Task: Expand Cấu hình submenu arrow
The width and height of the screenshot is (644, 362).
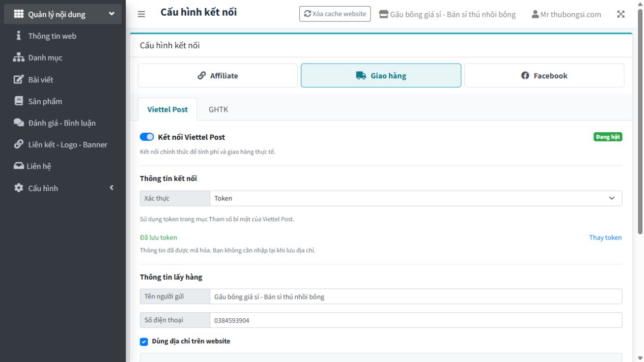Action: click(x=111, y=188)
